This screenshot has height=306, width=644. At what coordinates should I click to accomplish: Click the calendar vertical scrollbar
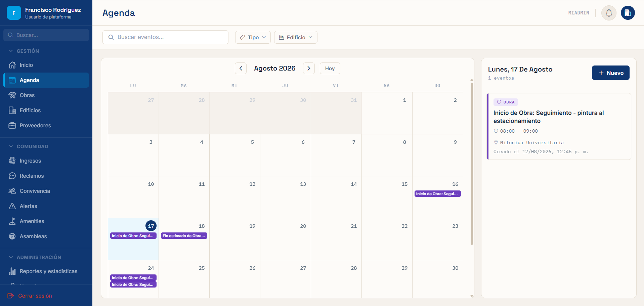(472, 165)
